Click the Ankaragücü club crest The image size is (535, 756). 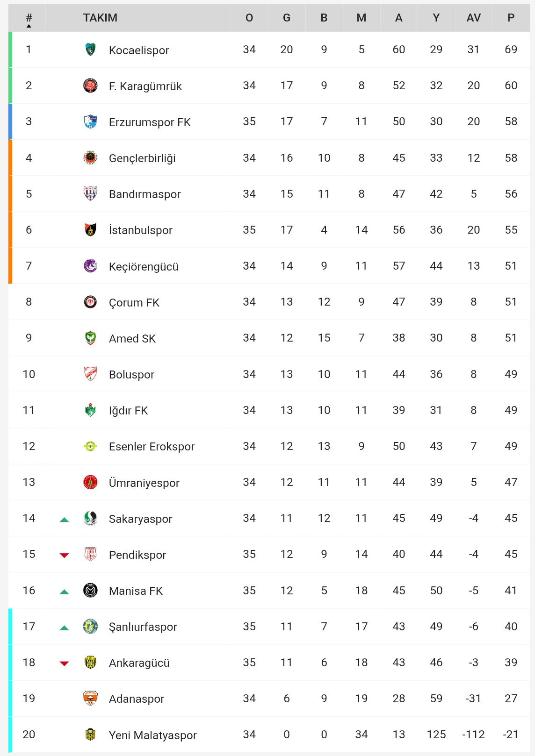[90, 663]
